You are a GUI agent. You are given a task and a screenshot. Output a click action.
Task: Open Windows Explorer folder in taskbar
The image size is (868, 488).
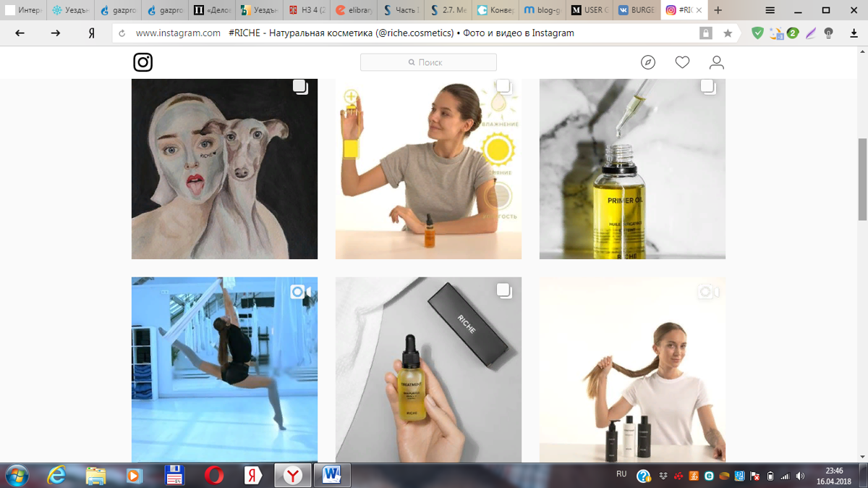96,476
